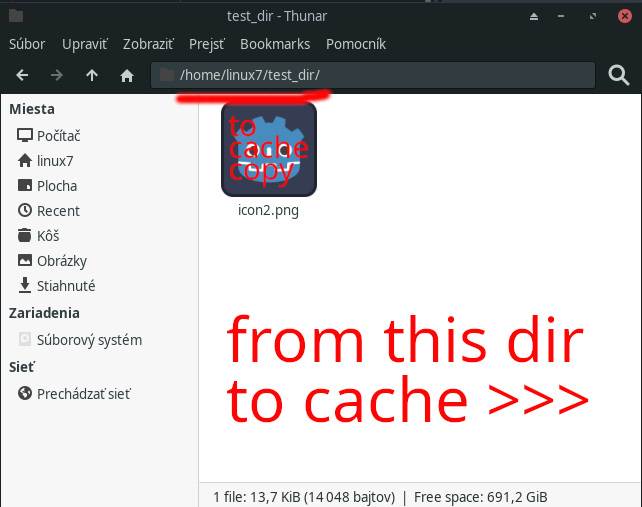Open the Bookmarks menu
This screenshot has height=507, width=642.
tap(275, 44)
